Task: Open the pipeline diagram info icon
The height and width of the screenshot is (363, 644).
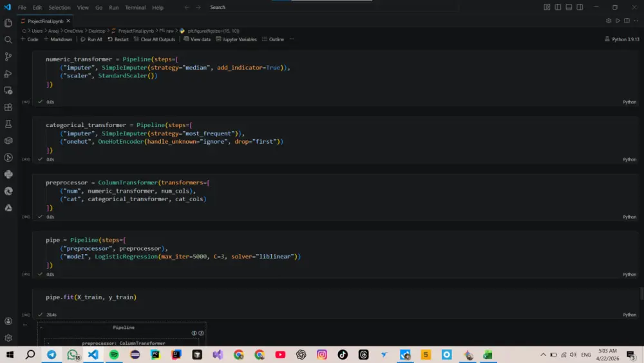Action: point(194,333)
